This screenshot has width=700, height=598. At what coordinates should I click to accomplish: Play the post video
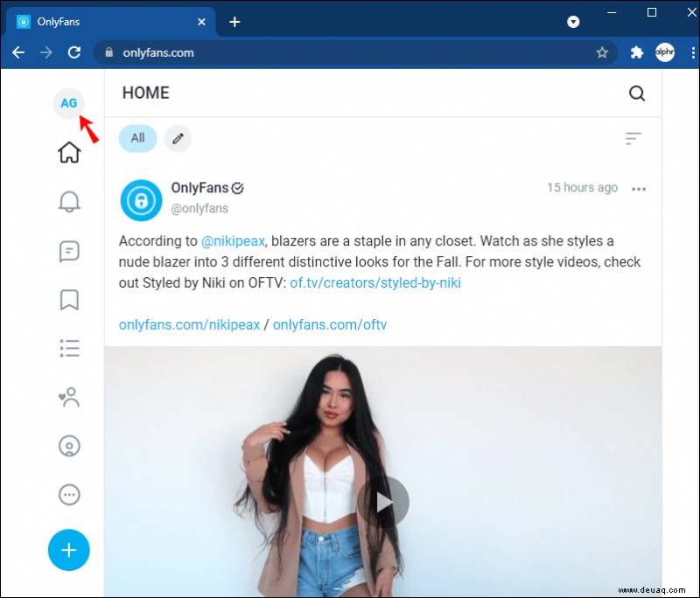383,502
